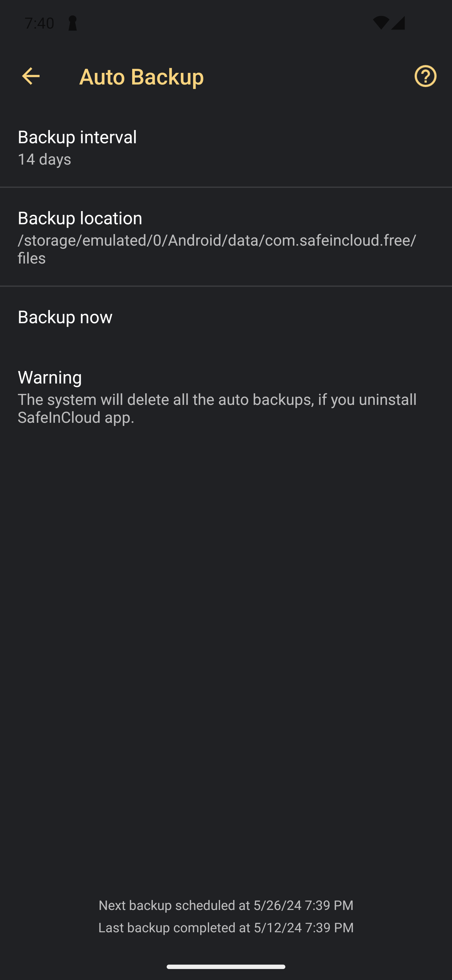Screen dimensions: 452x980
Task: Tap the Next backup scheduled line
Action: [x=226, y=905]
